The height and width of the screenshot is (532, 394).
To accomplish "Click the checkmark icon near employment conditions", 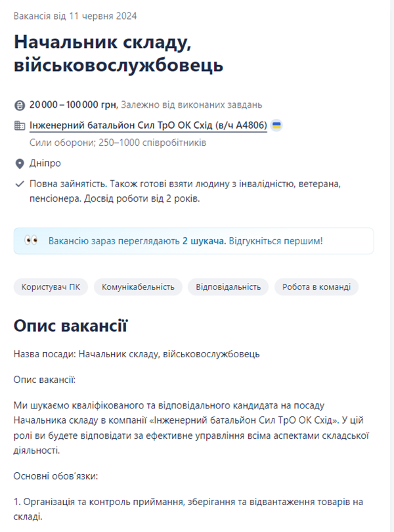I will pyautogui.click(x=20, y=183).
